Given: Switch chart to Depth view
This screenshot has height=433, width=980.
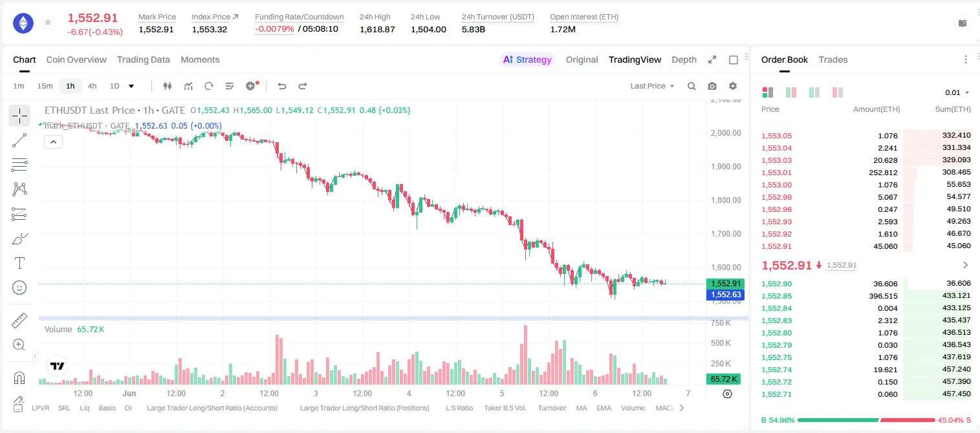Looking at the screenshot, I should 684,59.
